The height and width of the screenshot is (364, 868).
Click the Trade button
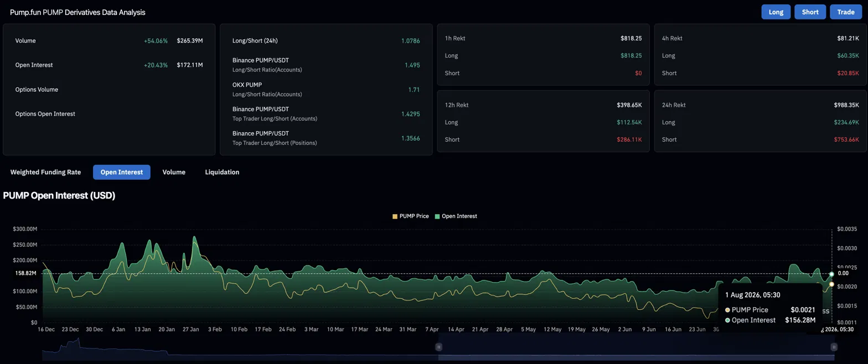(845, 12)
